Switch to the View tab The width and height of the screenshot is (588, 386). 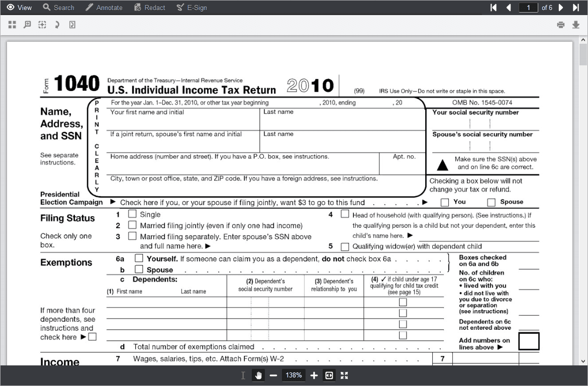point(20,8)
